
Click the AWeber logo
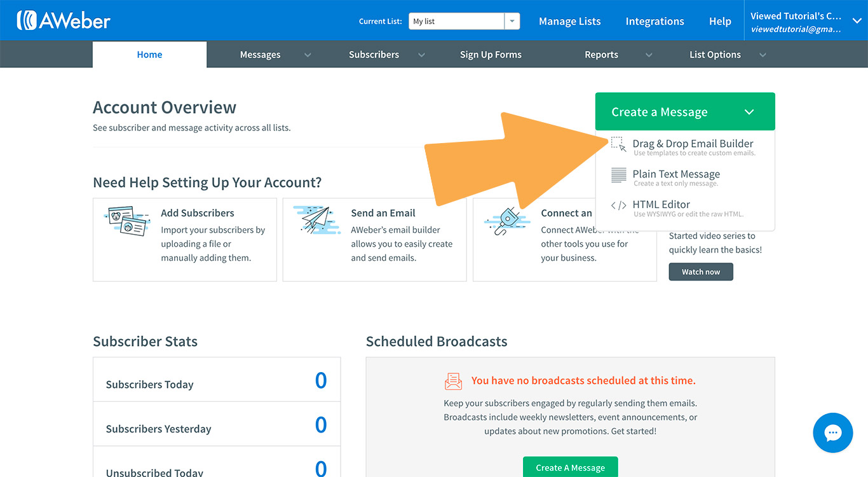click(64, 20)
